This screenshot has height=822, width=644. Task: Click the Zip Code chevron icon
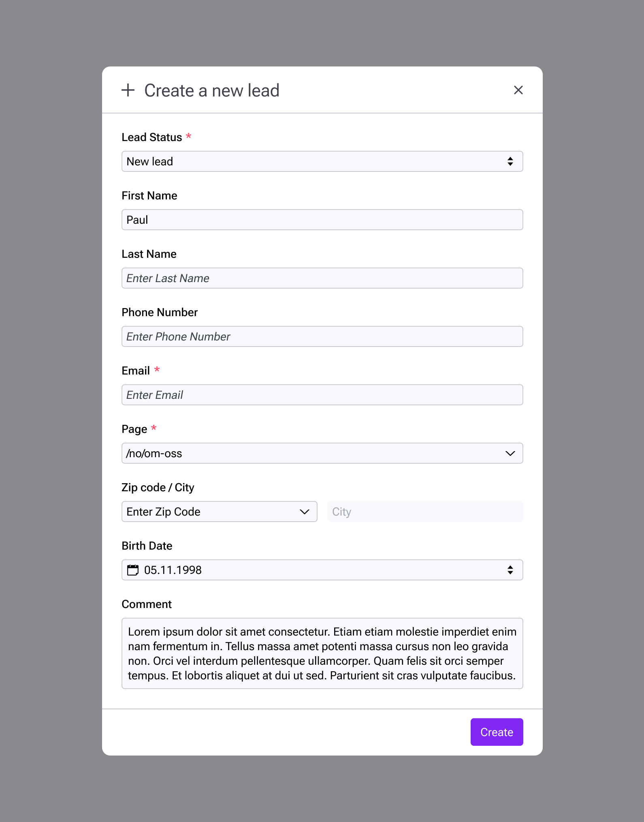pyautogui.click(x=305, y=512)
